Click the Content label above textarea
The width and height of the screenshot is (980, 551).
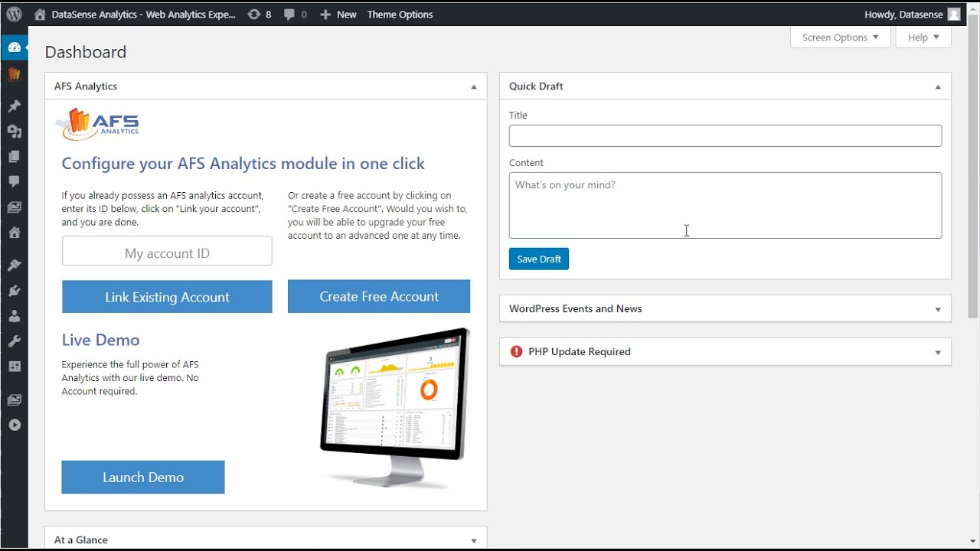526,162
